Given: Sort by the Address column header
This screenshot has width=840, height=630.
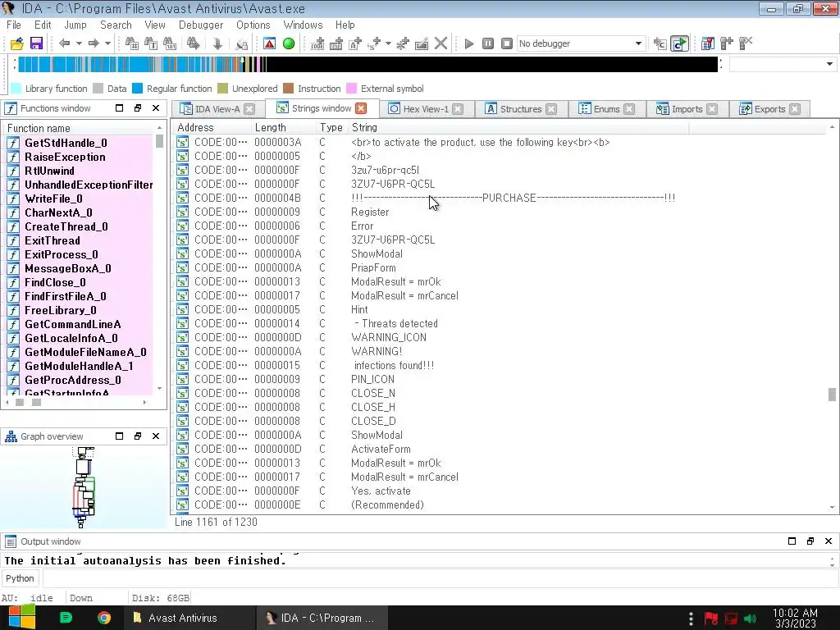Looking at the screenshot, I should coord(212,127).
